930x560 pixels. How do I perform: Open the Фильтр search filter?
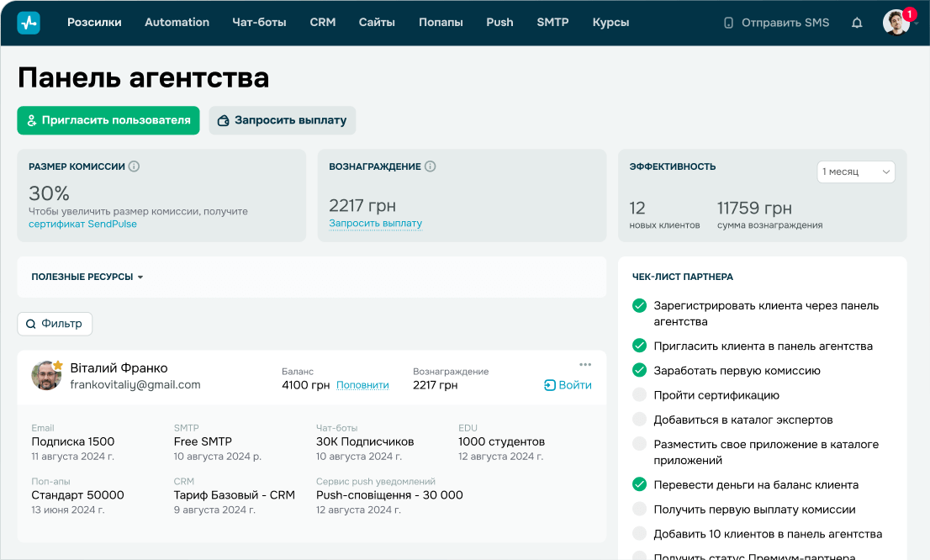55,324
